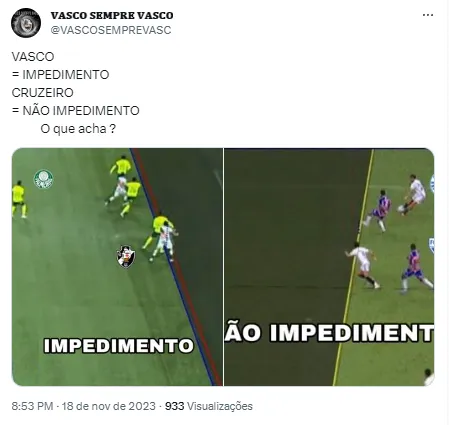
Task: Open the @VASCOSEMPREVASC handle link
Action: [x=111, y=30]
